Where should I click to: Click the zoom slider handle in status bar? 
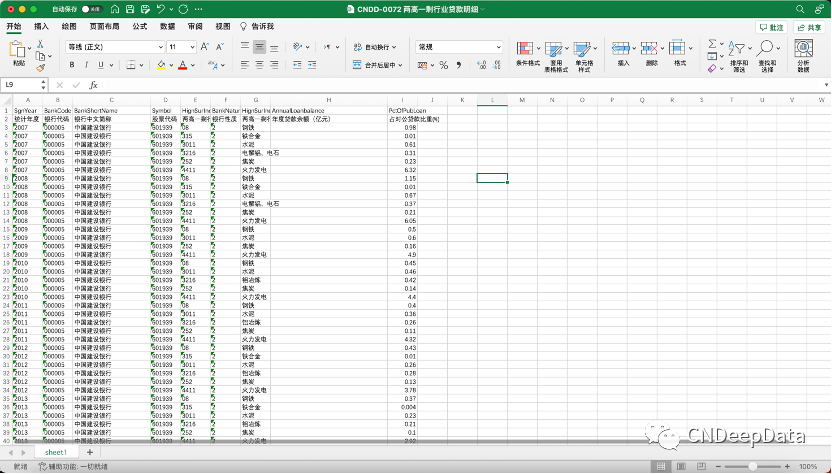(752, 467)
